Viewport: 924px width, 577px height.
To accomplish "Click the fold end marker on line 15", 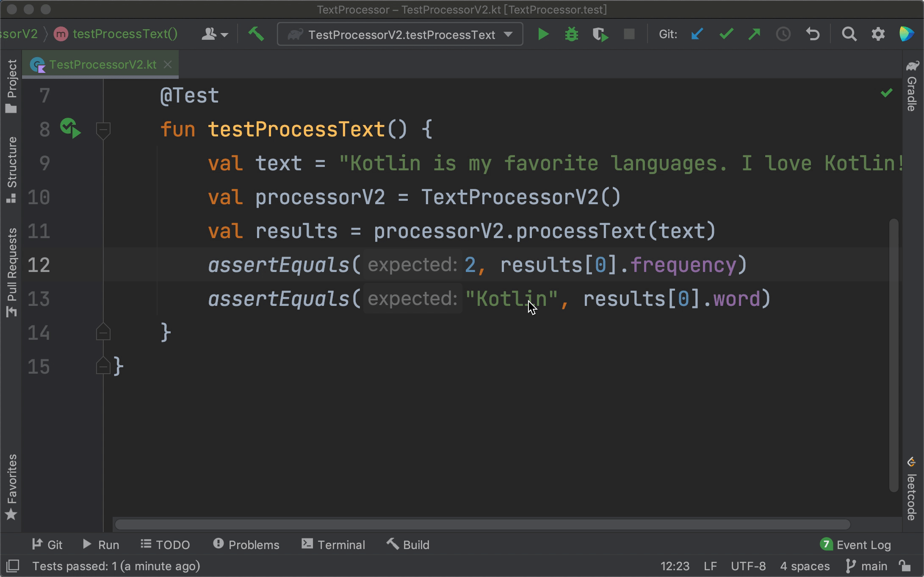I will tap(103, 366).
